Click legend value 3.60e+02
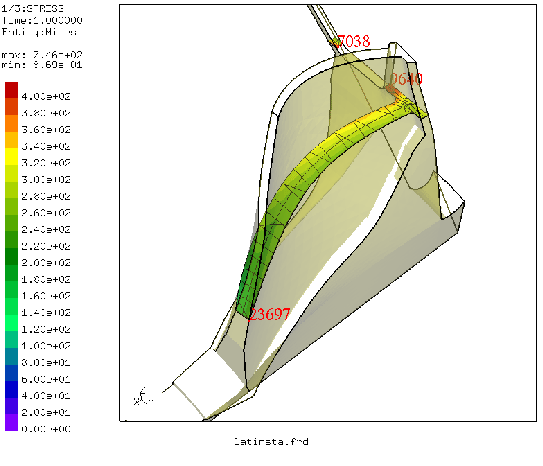This screenshot has height=466, width=543. pos(46,129)
